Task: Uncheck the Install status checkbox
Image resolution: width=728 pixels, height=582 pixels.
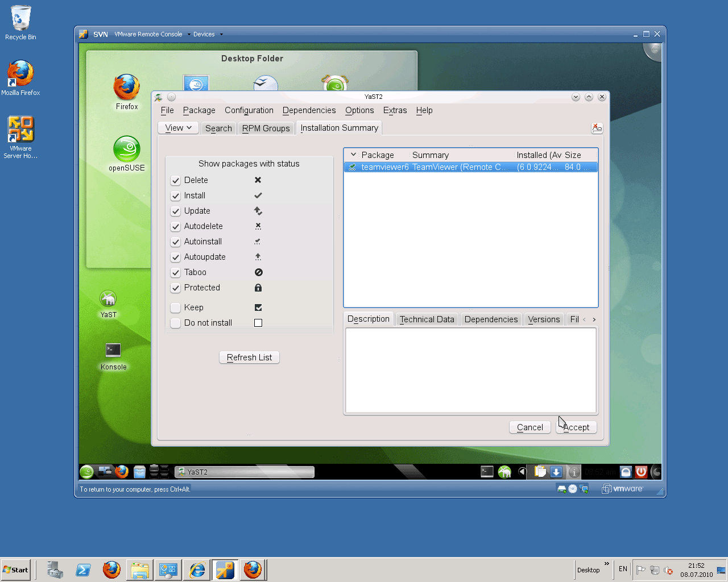Action: pyautogui.click(x=176, y=196)
